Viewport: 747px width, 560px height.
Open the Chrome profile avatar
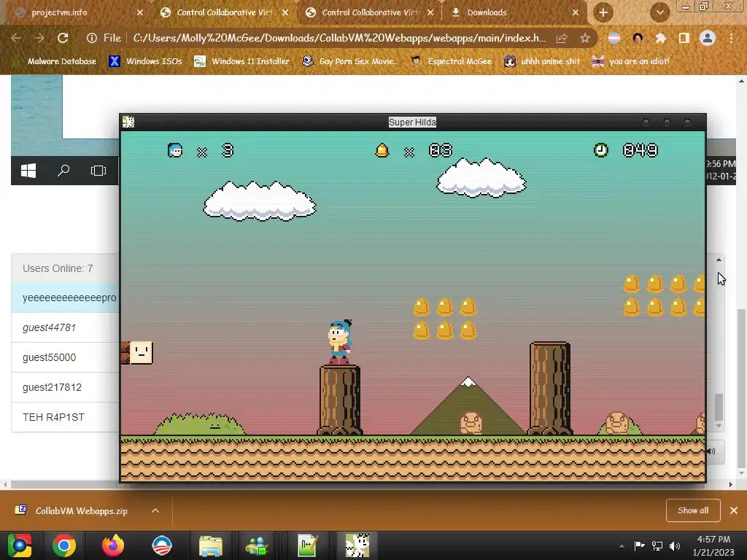tap(708, 38)
